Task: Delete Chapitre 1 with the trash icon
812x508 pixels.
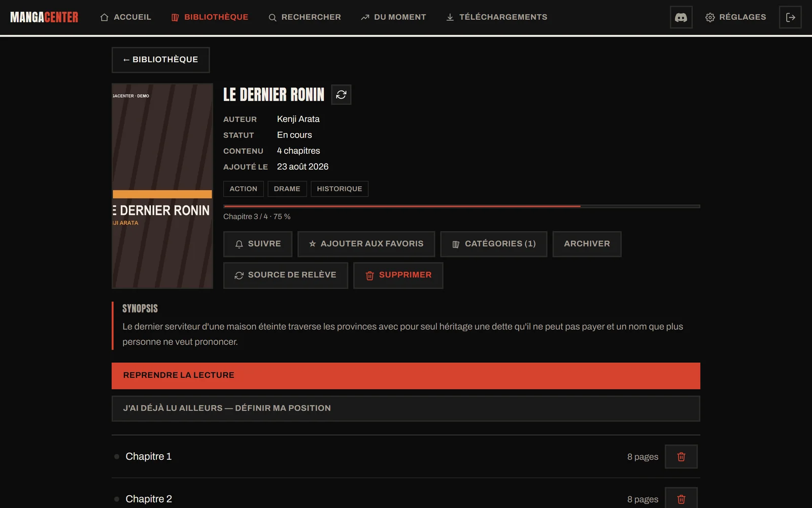Action: [681, 457]
